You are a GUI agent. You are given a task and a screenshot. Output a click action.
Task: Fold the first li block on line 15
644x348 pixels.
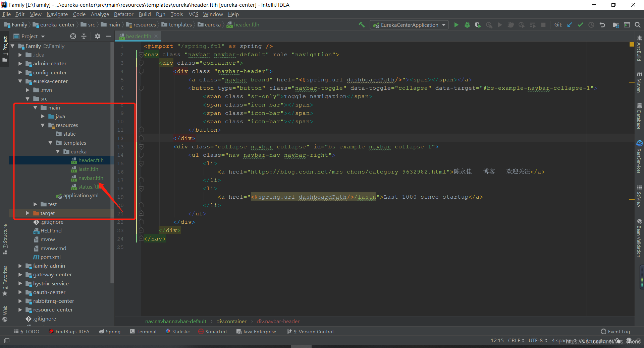pyautogui.click(x=141, y=163)
